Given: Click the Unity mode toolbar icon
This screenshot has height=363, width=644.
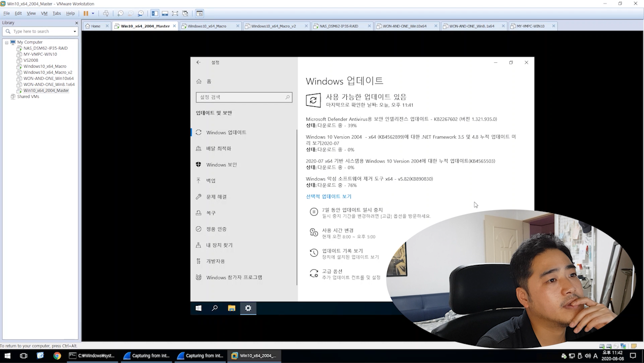Looking at the screenshot, I should 185,13.
